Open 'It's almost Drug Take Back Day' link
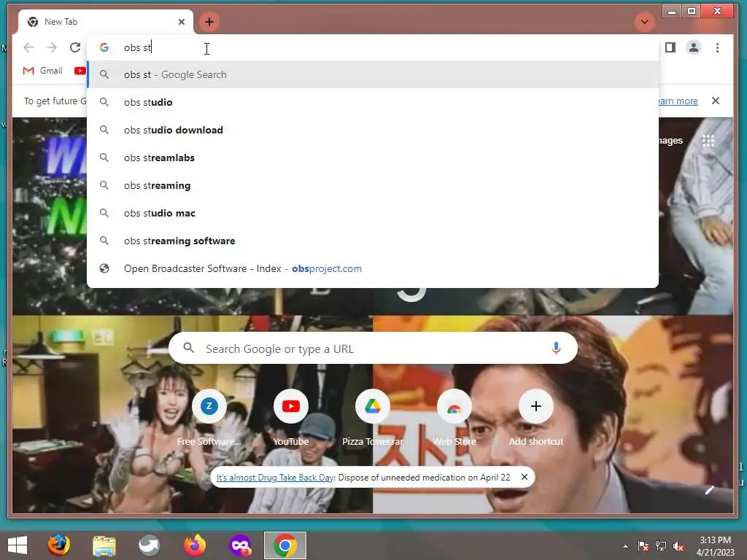 (x=275, y=477)
